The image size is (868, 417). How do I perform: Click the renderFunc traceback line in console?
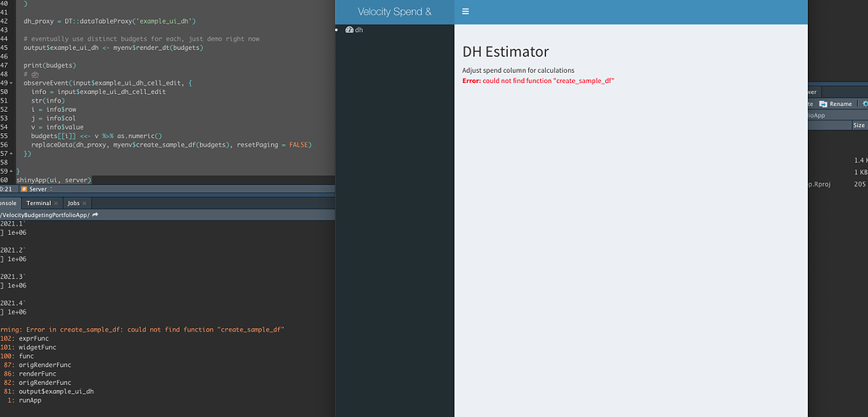click(x=37, y=374)
